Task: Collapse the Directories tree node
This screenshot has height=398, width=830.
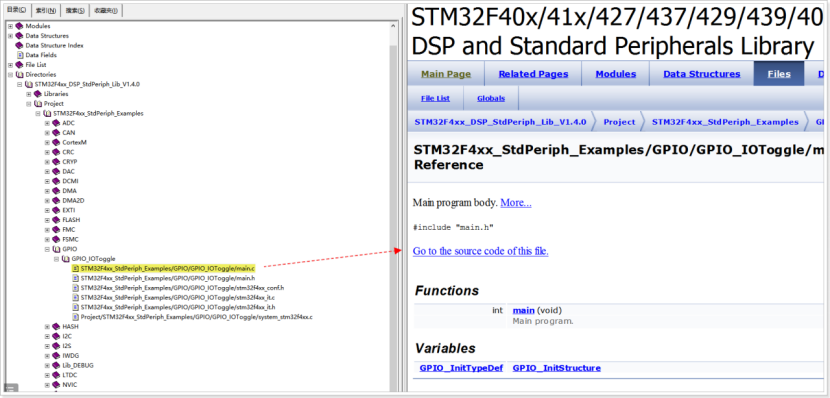Action: point(10,75)
